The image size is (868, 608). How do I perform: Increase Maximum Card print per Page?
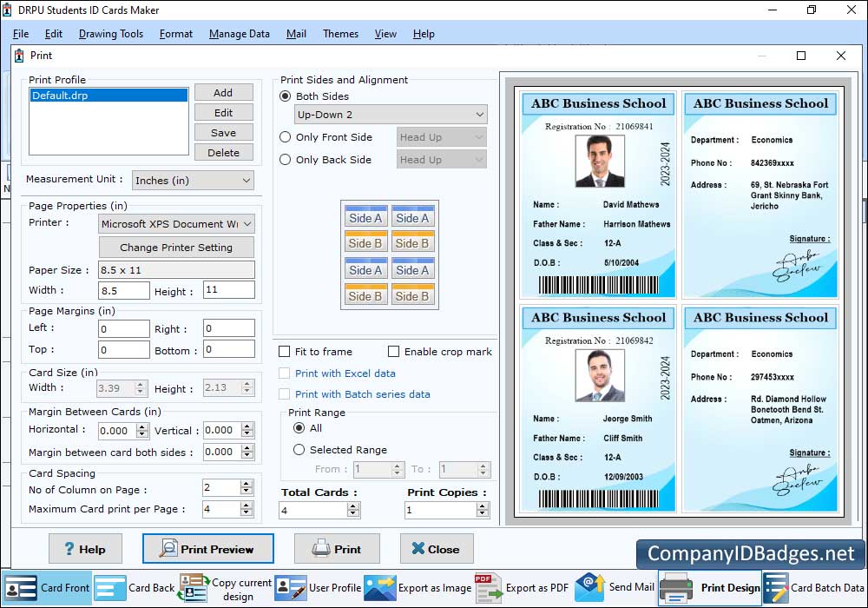coord(247,505)
